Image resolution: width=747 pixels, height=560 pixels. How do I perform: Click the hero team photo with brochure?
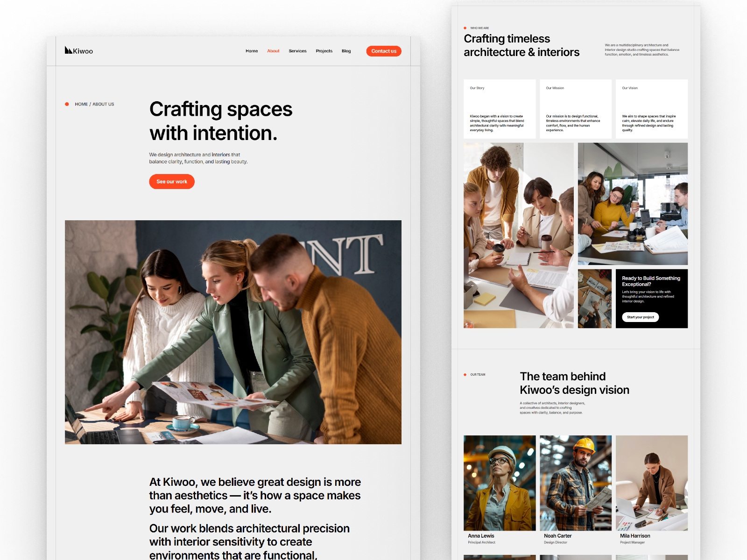coord(233,332)
